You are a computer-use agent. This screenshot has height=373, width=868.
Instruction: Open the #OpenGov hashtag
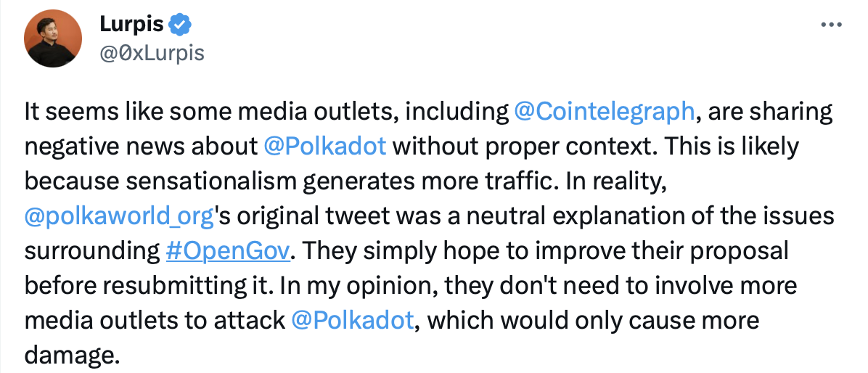(229, 251)
